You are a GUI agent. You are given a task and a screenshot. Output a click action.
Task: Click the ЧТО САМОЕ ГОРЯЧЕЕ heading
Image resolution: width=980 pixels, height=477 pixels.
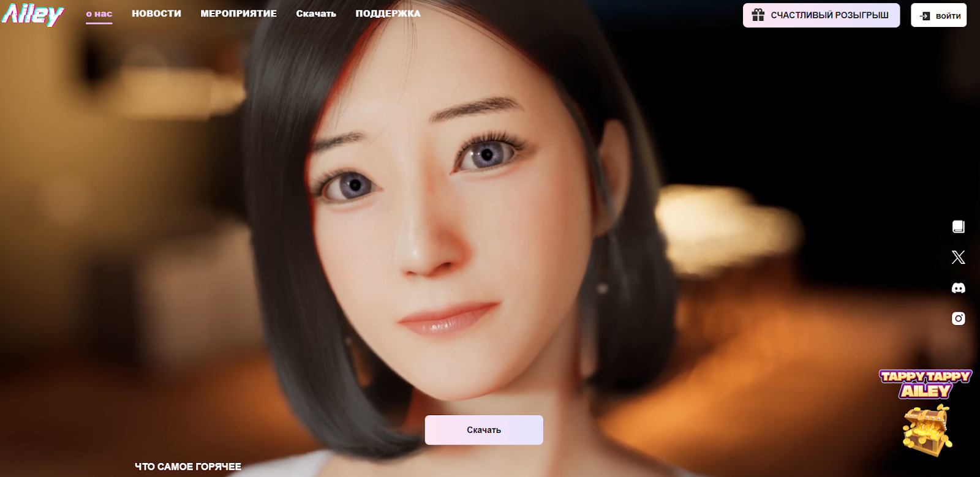pyautogui.click(x=188, y=467)
